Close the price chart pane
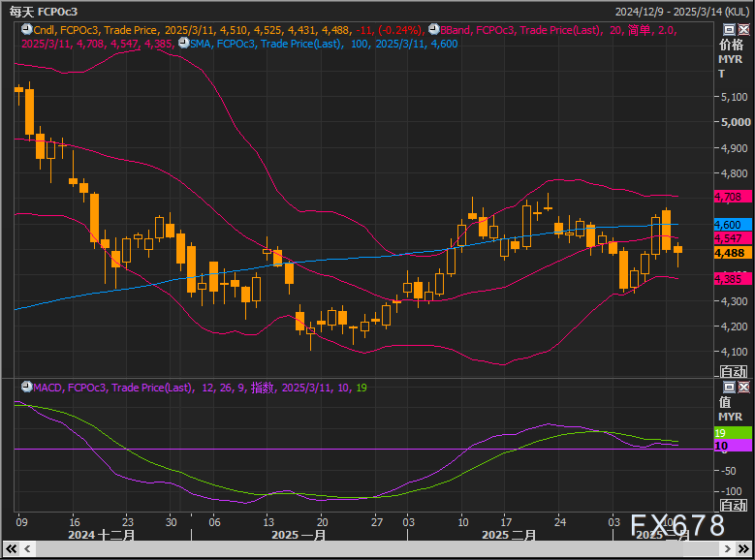The height and width of the screenshot is (560, 755). [x=741, y=30]
